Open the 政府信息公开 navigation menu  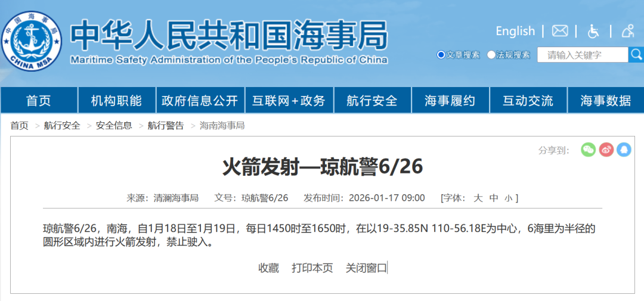pos(200,101)
